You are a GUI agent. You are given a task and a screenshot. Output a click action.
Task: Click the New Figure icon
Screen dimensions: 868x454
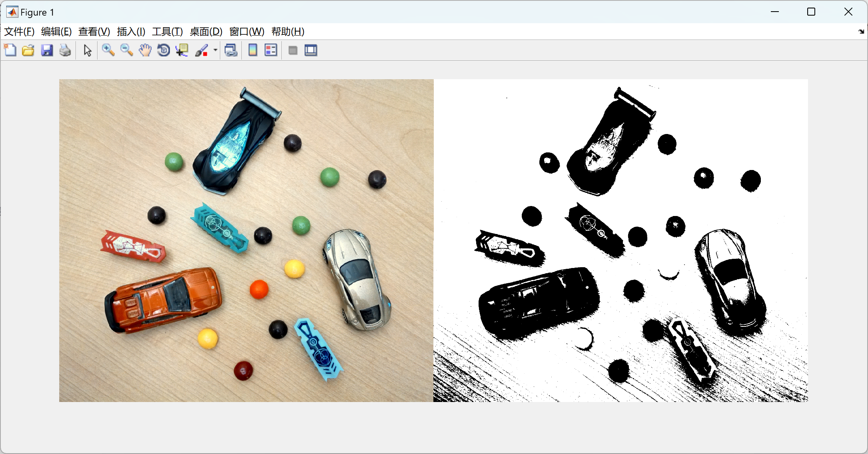[x=10, y=50]
